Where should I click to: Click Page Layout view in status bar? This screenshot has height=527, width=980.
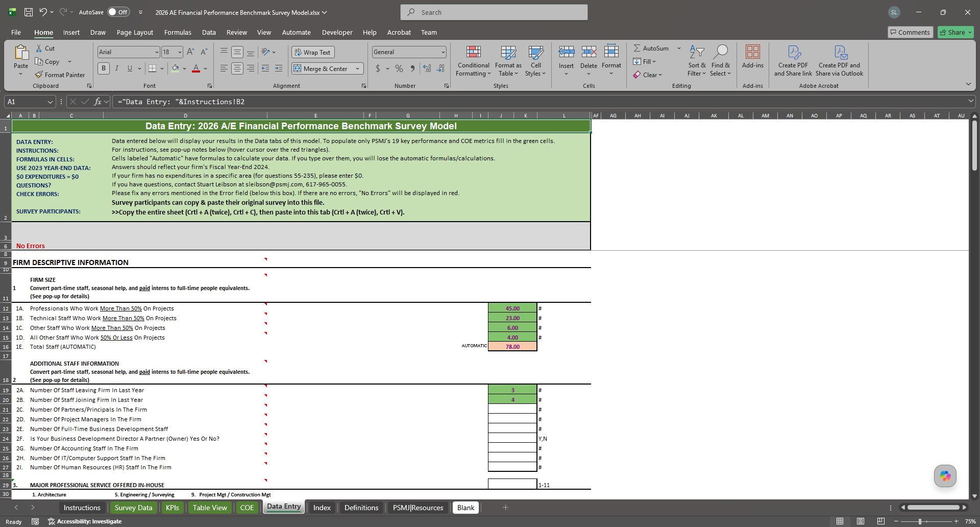861,521
